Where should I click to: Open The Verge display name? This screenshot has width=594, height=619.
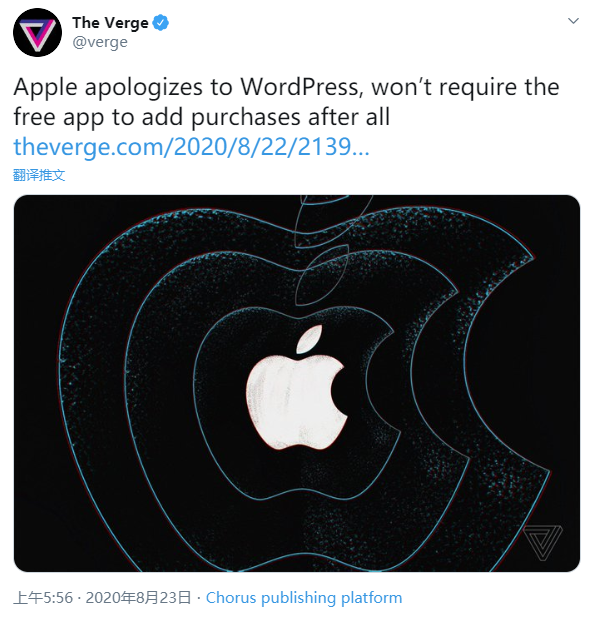coord(110,23)
